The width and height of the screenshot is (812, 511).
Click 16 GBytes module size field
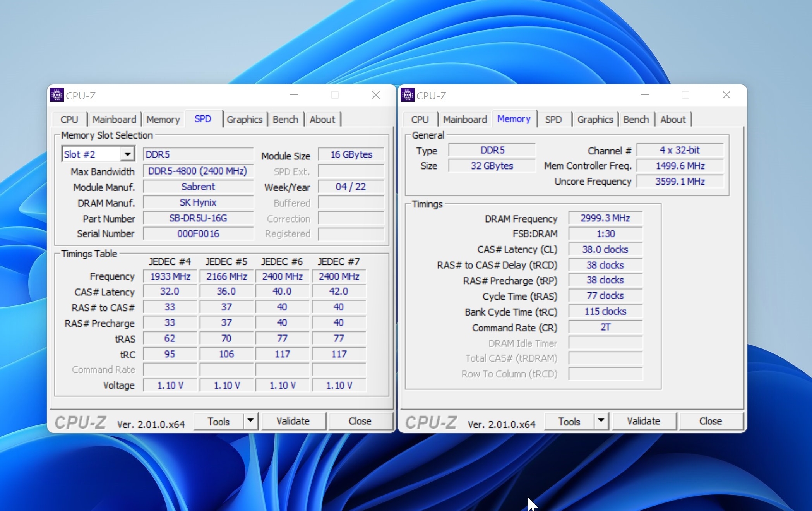[351, 154]
